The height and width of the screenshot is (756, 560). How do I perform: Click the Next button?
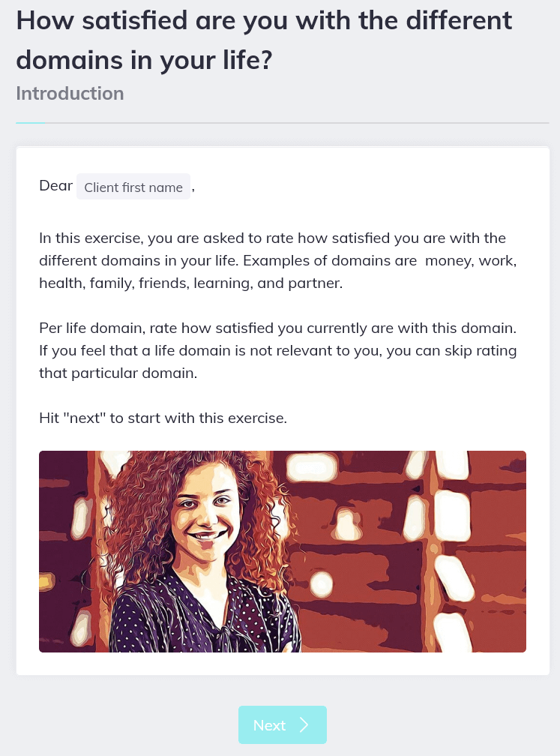click(282, 724)
